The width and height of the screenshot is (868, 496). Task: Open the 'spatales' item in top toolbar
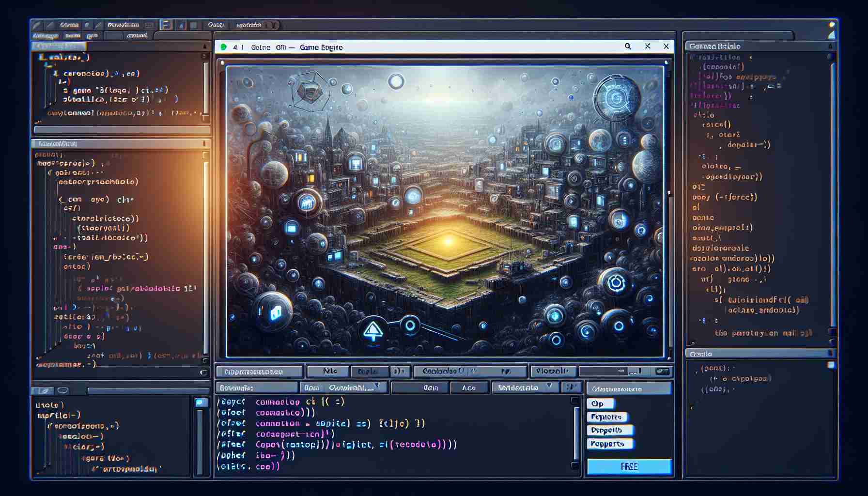[x=248, y=25]
